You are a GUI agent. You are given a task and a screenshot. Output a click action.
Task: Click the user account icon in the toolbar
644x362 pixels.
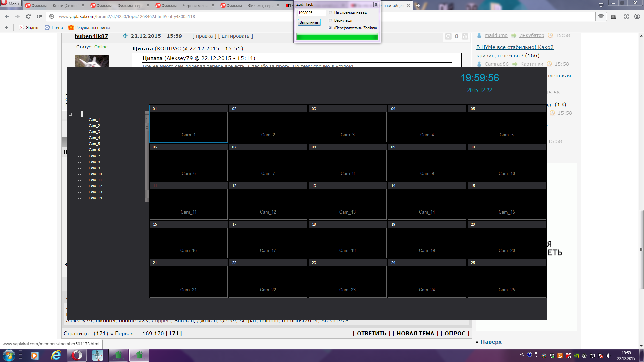pos(637,16)
